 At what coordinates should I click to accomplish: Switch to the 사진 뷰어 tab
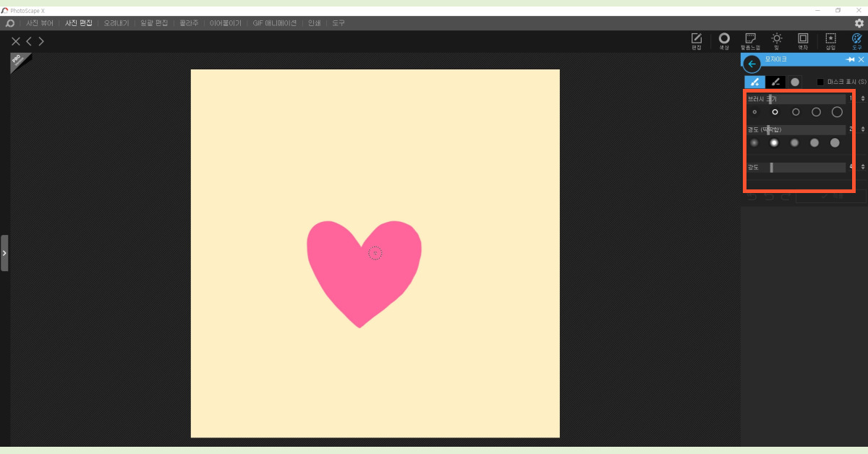[x=40, y=23]
